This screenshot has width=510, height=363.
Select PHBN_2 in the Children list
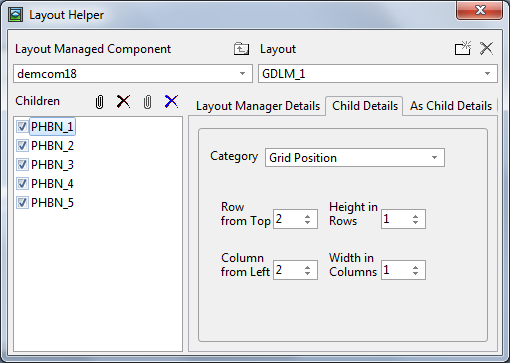pos(52,146)
